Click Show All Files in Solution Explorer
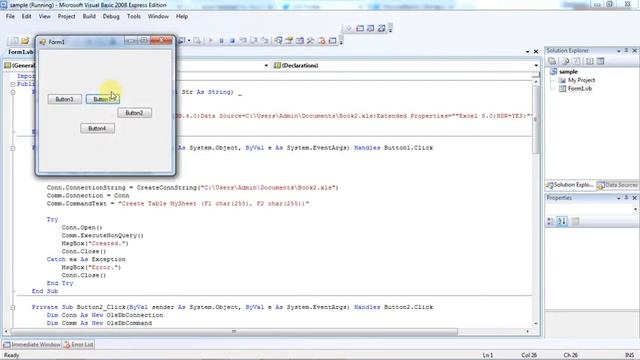640x360 pixels. click(565, 61)
